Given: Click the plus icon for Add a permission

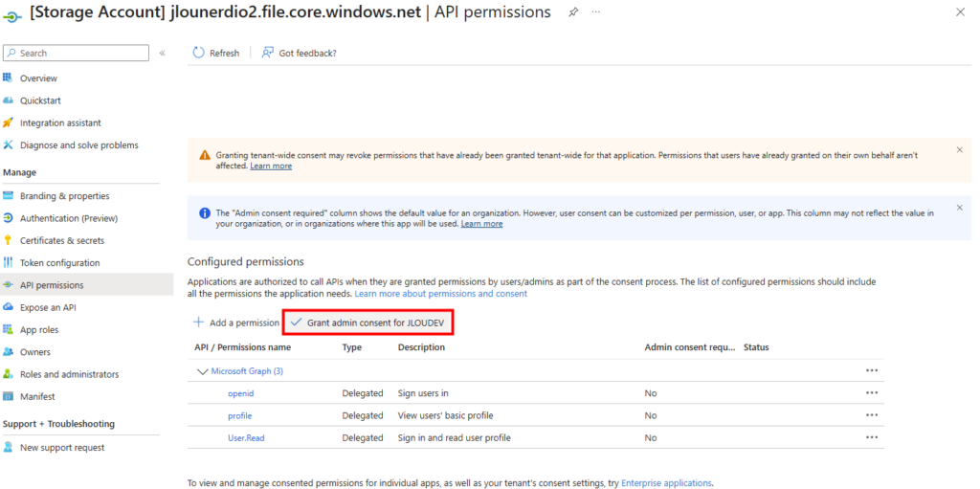Looking at the screenshot, I should 199,322.
